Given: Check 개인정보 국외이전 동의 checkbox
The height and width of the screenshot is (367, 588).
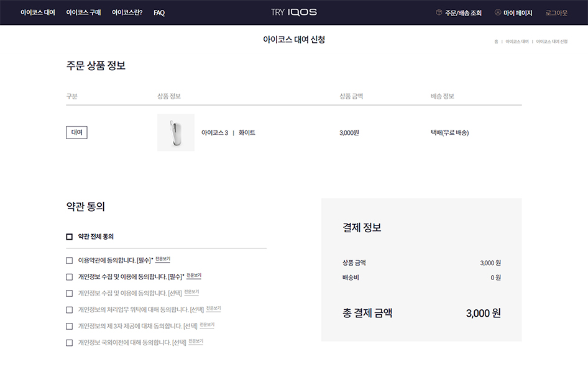Looking at the screenshot, I should click(x=70, y=343).
